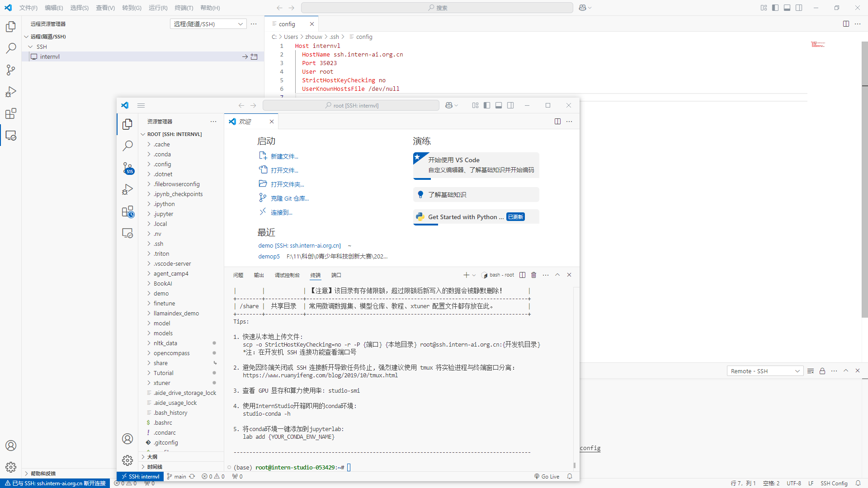Open Run and Debug in front SSH window

tap(127, 189)
